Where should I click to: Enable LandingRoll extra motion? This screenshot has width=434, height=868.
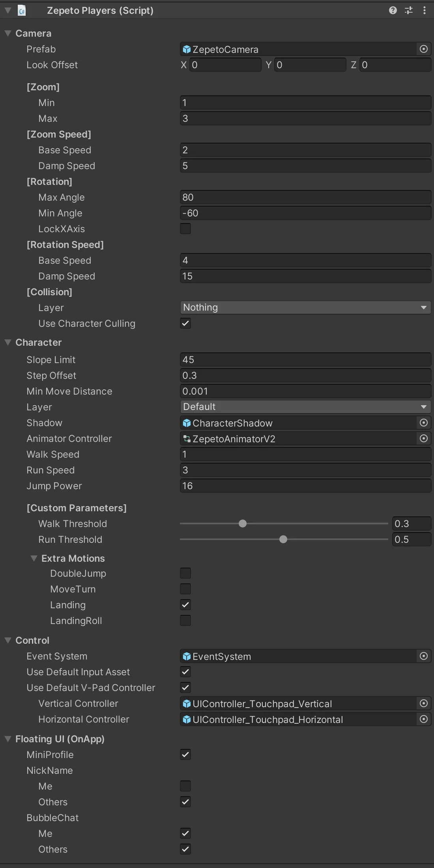(x=185, y=620)
